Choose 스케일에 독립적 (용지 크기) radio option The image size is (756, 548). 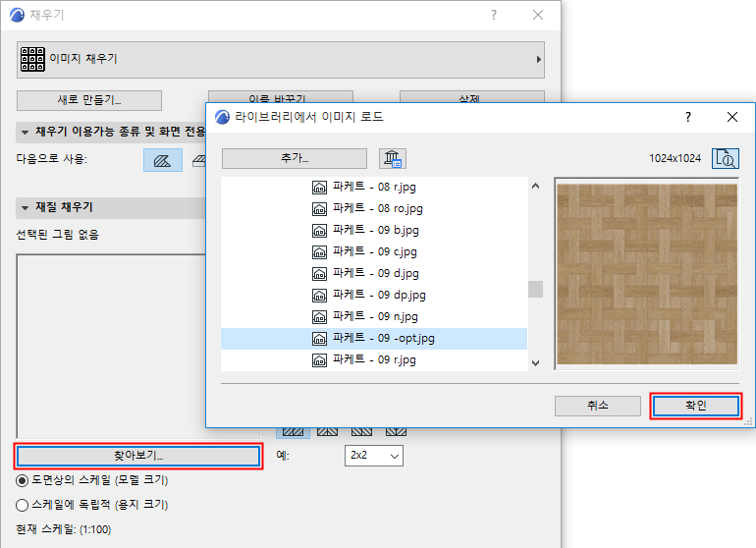click(x=92, y=505)
